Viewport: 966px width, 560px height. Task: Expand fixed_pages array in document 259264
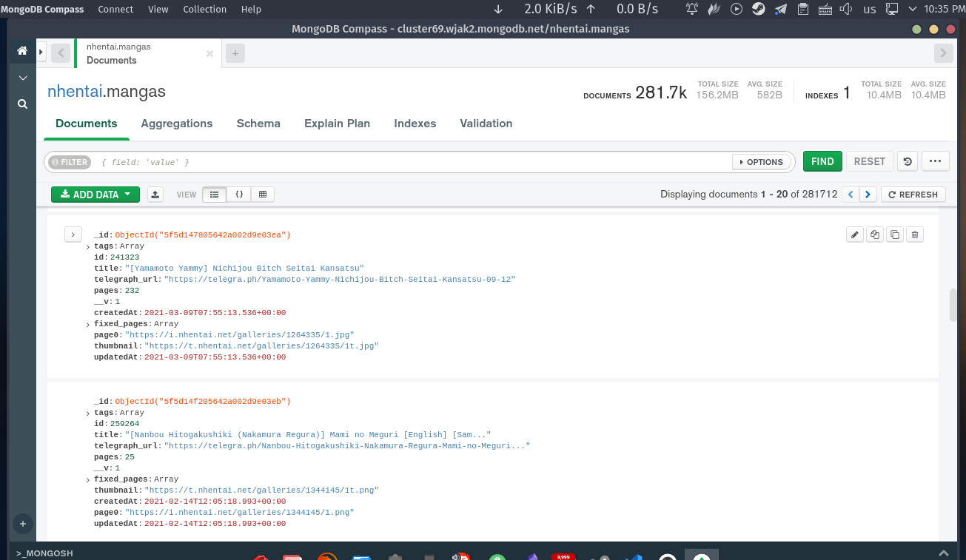[x=88, y=480]
